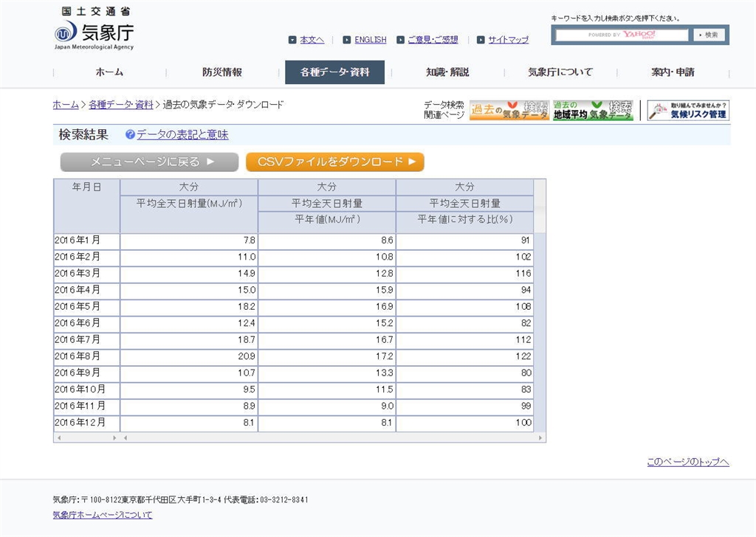Open the 気象庁ホームページについて footer link
Image resolution: width=756 pixels, height=537 pixels.
[103, 515]
